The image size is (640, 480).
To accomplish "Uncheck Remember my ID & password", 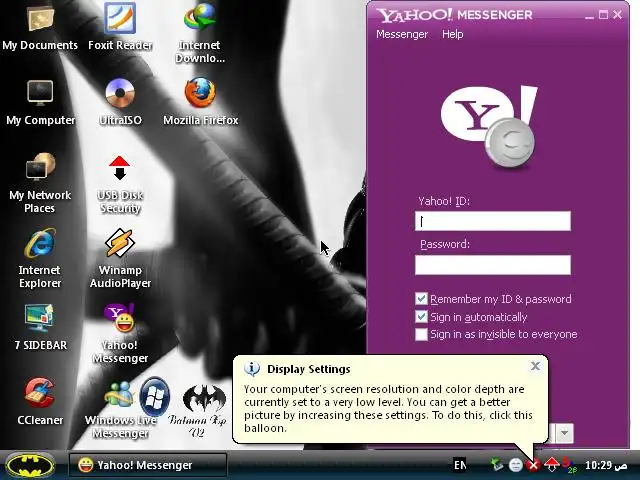I will tap(421, 299).
